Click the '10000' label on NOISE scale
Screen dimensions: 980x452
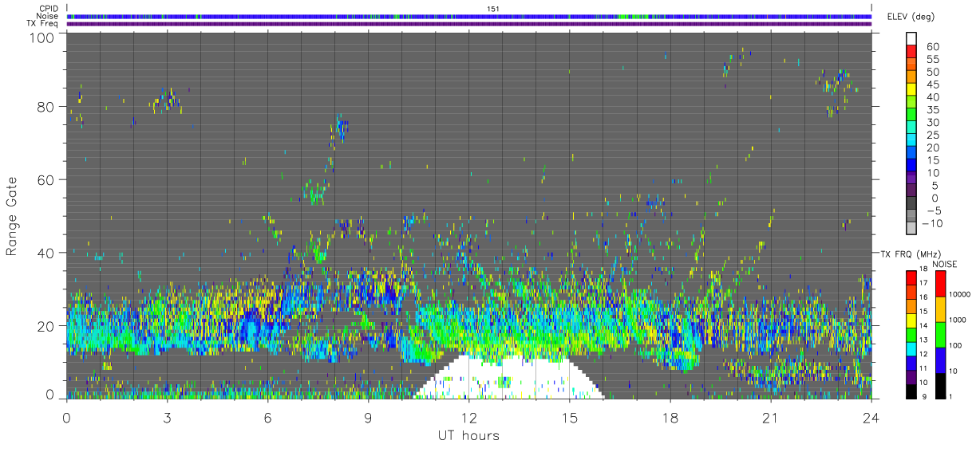(959, 295)
